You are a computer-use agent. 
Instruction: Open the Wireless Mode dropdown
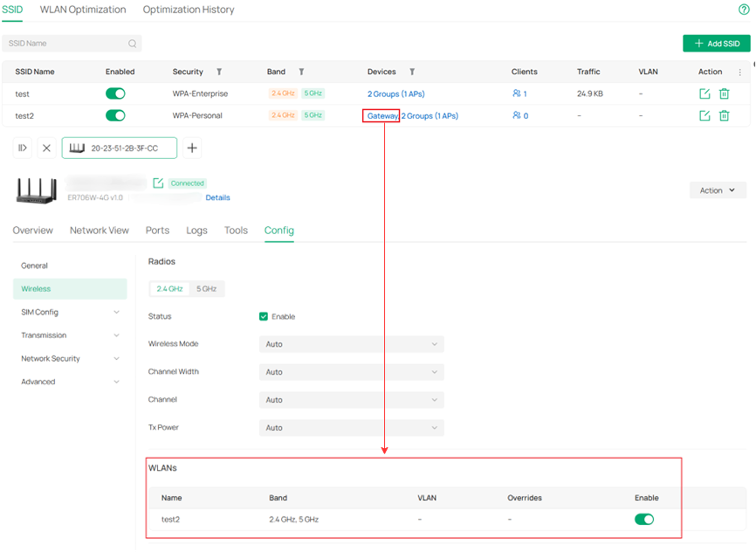point(351,344)
